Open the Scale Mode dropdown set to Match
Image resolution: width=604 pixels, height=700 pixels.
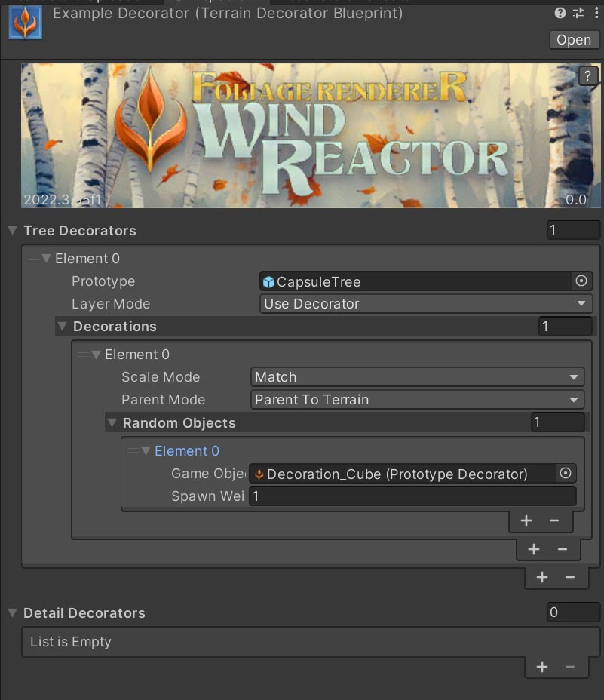tap(417, 377)
